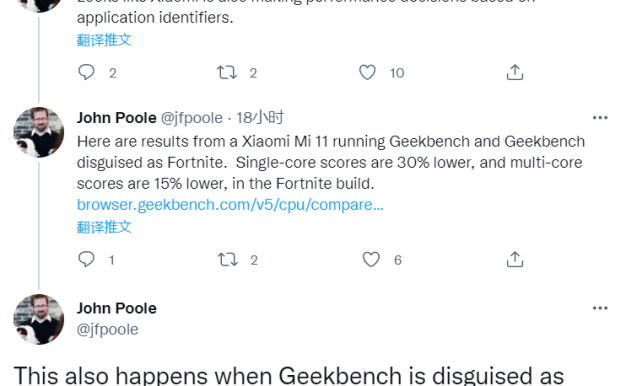Reply to the Xiaomi Mi 11 tweet

86,259
